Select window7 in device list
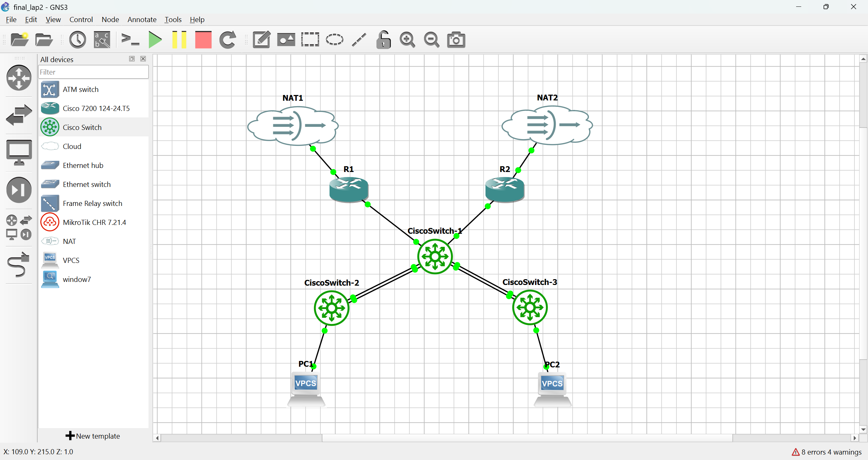Screen dimensions: 868x460 pos(94,279)
